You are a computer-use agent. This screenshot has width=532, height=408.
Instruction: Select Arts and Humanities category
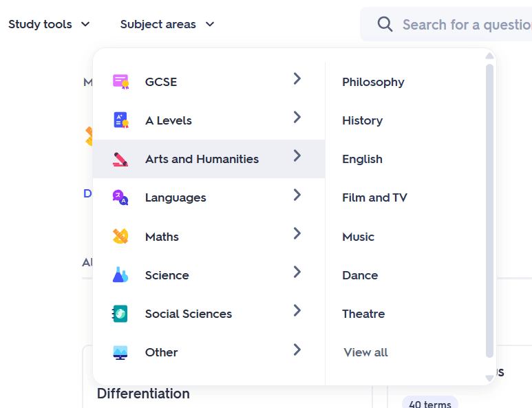209,159
